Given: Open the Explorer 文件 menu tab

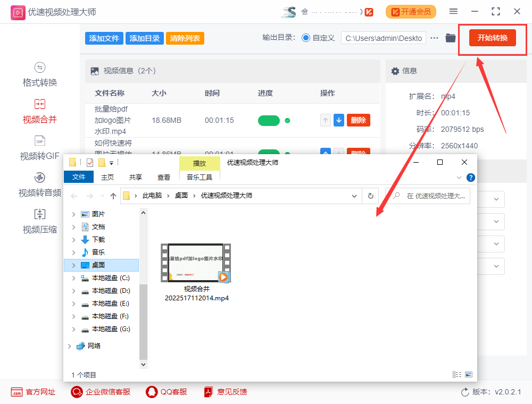Looking at the screenshot, I should click(79, 177).
